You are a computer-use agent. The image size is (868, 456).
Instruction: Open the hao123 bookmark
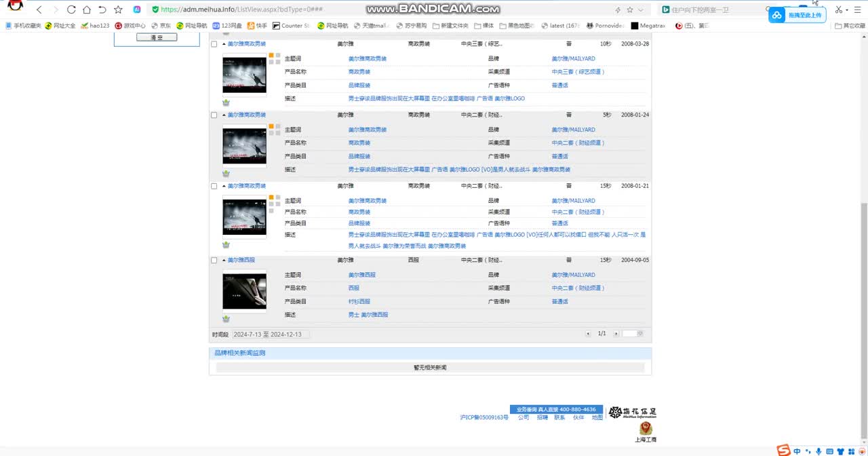95,26
